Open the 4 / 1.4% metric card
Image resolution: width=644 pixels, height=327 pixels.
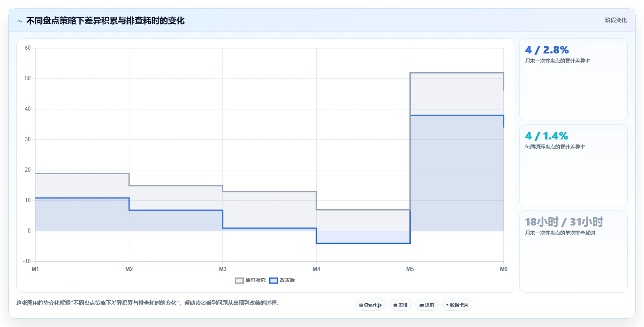coord(573,165)
